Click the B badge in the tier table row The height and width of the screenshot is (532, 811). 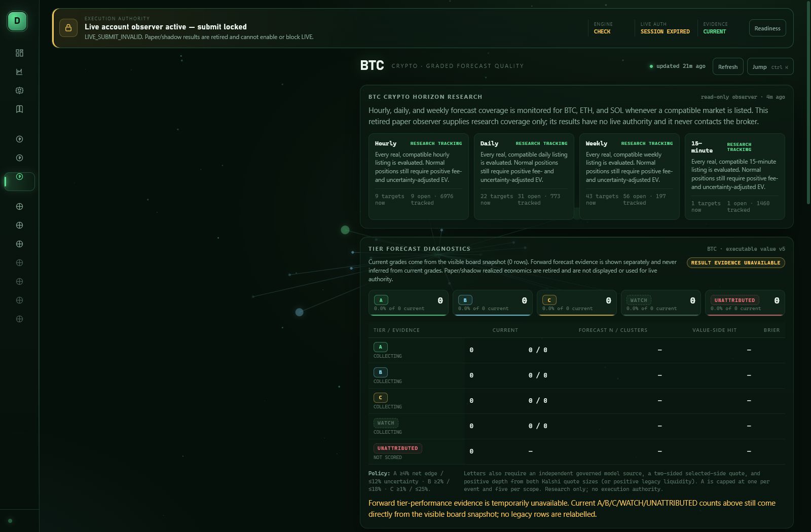[x=381, y=372]
